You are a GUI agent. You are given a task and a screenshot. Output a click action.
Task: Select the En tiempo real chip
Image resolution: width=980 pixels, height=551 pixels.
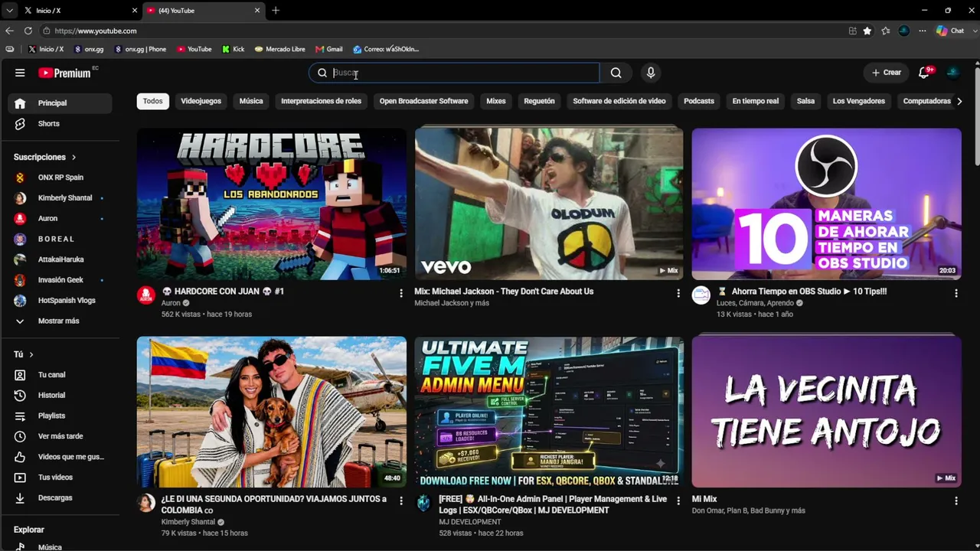[x=756, y=101]
